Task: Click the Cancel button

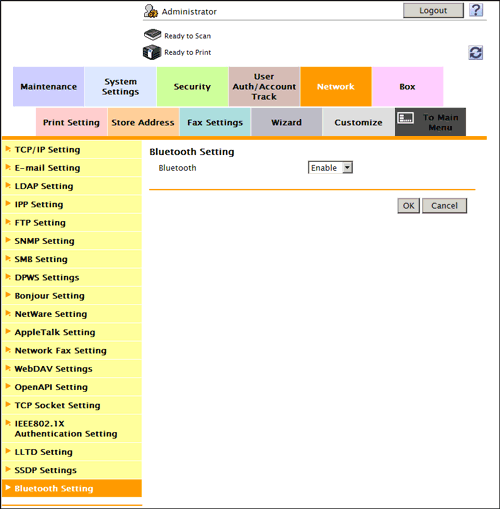Action: (444, 206)
